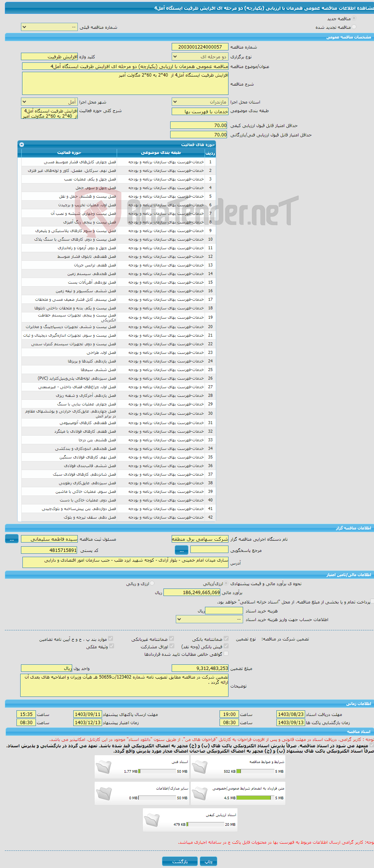Click the طبقه بندی موضوعی field
The width and height of the screenshot is (374, 868).
200,111
